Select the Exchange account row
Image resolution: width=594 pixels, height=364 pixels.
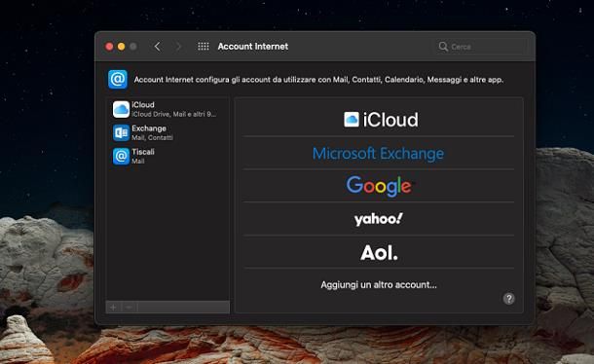tap(167, 132)
